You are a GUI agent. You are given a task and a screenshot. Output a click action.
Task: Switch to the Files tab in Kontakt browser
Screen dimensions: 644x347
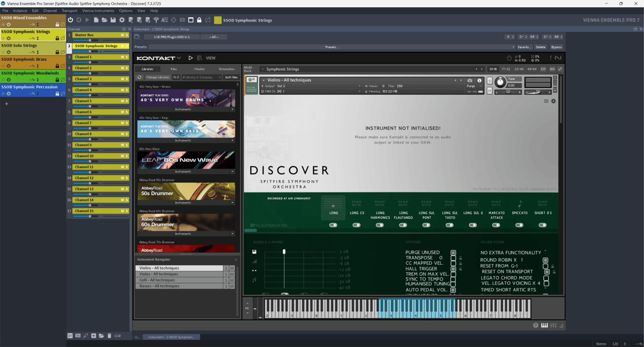pos(173,69)
